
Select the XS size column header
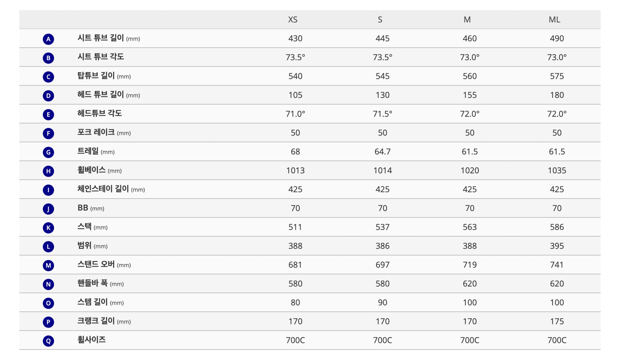(293, 20)
